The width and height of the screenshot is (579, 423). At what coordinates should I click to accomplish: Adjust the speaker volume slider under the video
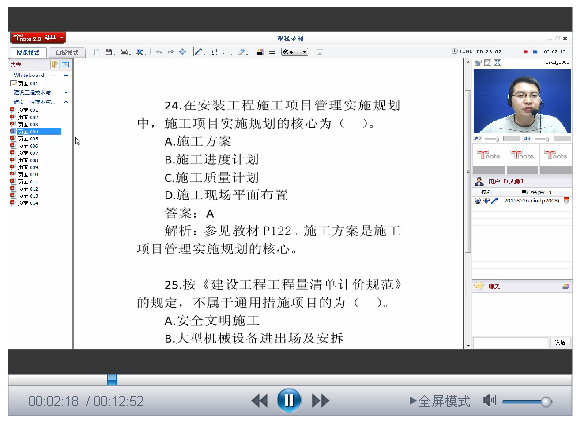[x=542, y=139]
